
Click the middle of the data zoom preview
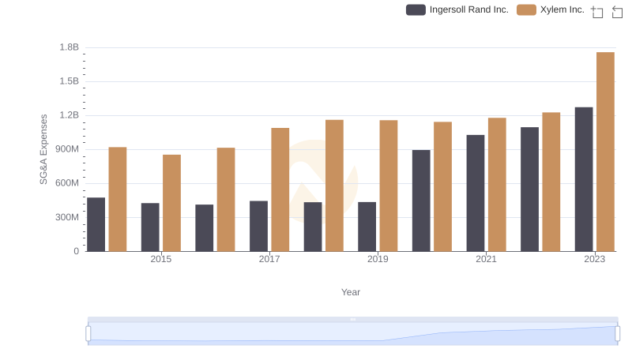(352, 334)
